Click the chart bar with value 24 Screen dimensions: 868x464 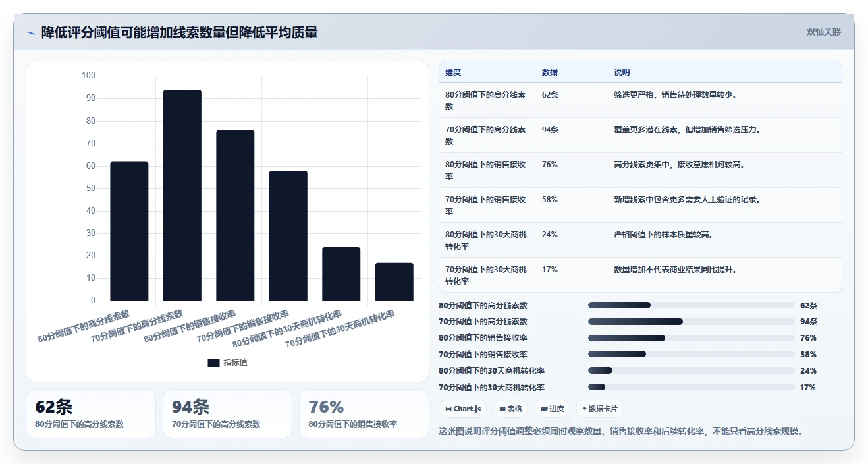point(341,274)
